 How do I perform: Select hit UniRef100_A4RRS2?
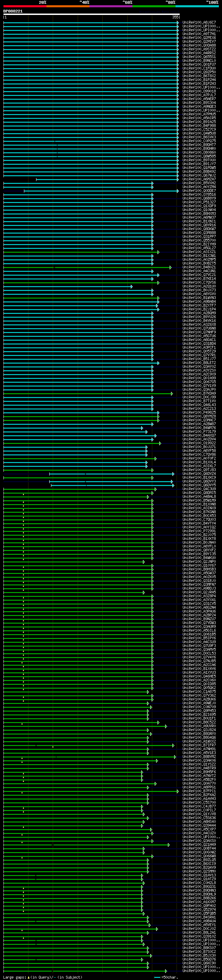click(x=199, y=53)
